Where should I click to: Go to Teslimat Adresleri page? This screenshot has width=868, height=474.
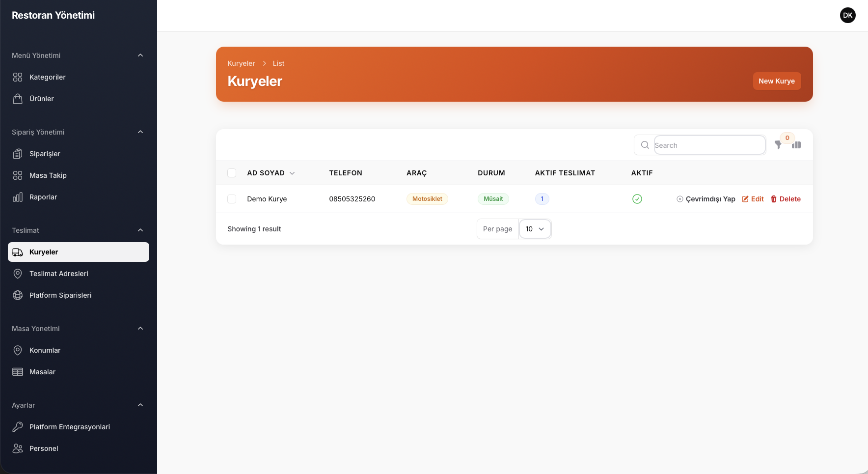pyautogui.click(x=59, y=274)
